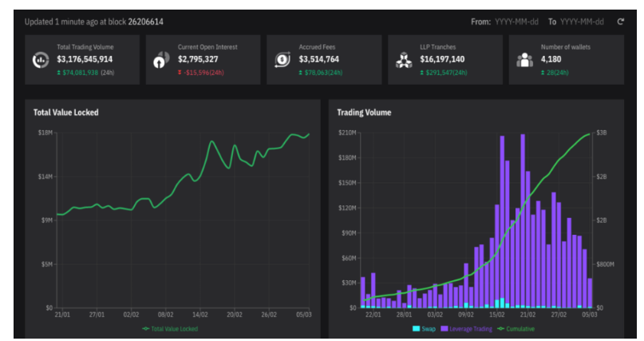The width and height of the screenshot is (644, 341).
Task: Click the $800M cumulative axis label
Action: tap(605, 264)
